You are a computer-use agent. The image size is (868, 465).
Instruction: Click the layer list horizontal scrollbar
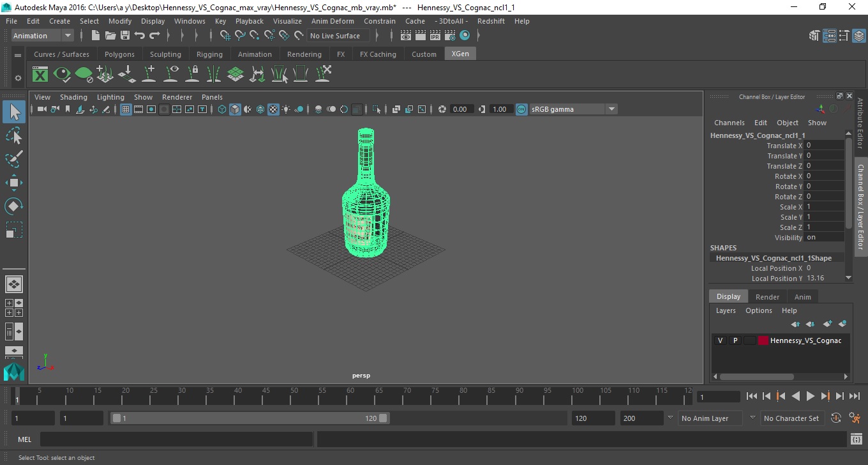pos(756,377)
